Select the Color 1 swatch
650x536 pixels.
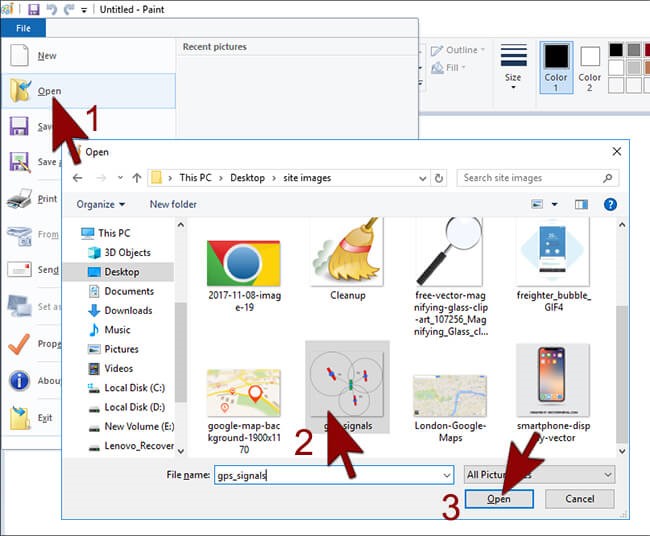(x=556, y=68)
